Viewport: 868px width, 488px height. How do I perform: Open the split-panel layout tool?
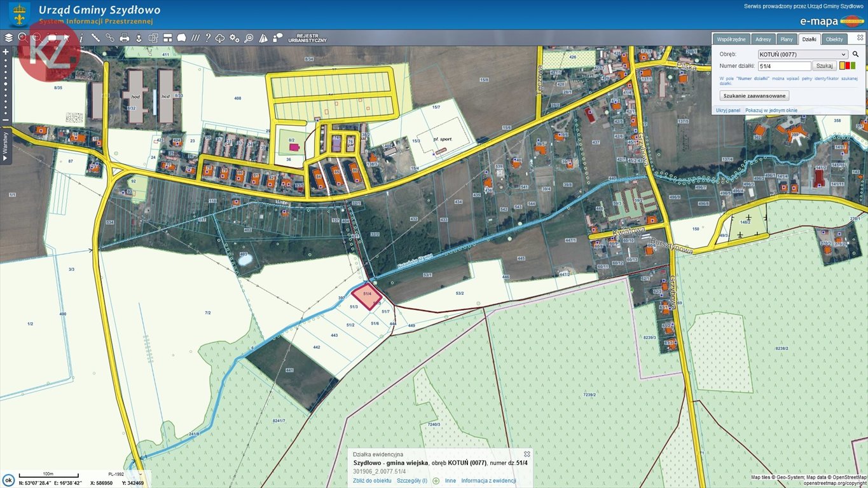pos(167,38)
